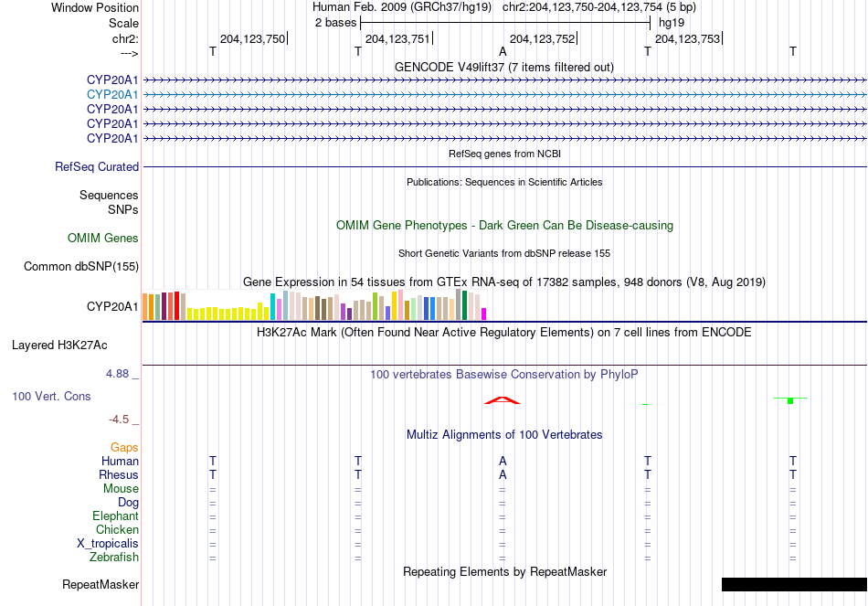Image resolution: width=868 pixels, height=606 pixels.
Task: Open the GTEx Gene Expression in 54 tissues title
Action: [x=503, y=282]
